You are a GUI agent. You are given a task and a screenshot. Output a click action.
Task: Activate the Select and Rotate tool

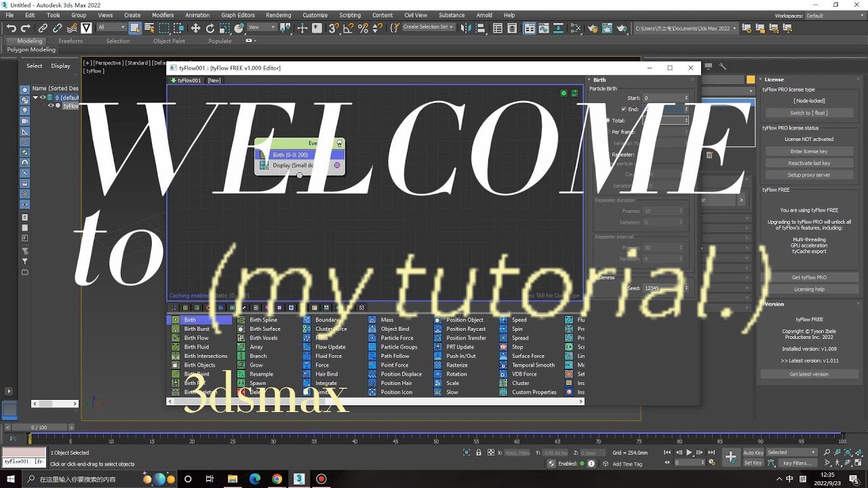[x=210, y=28]
